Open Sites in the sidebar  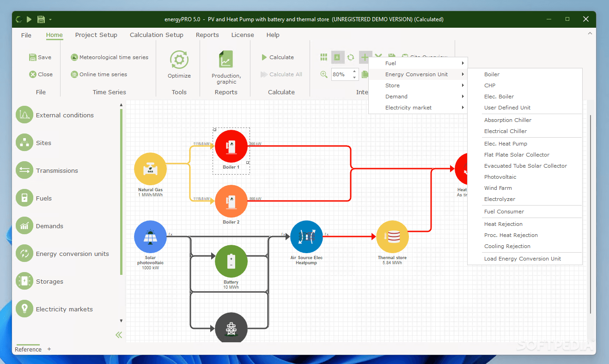tap(34, 143)
